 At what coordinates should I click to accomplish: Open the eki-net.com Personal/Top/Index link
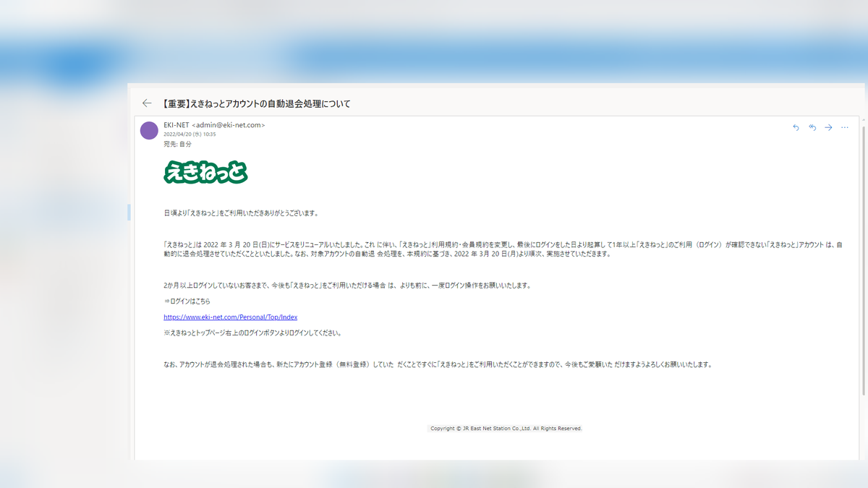[231, 317]
